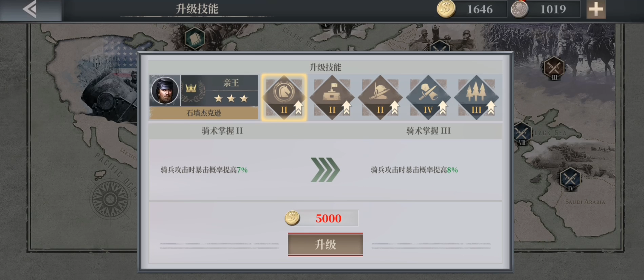
Task: Tap the crossed swords level VIII marker
Action: tap(522, 134)
